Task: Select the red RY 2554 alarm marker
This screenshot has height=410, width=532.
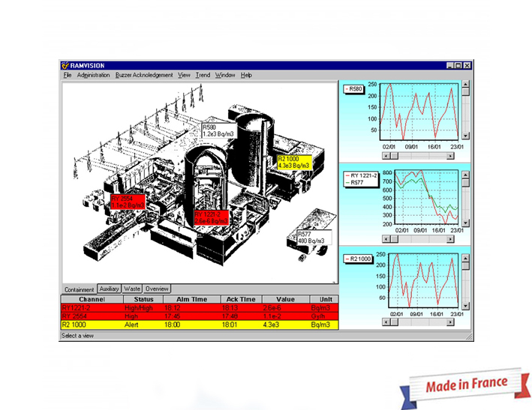Action: pyautogui.click(x=128, y=201)
